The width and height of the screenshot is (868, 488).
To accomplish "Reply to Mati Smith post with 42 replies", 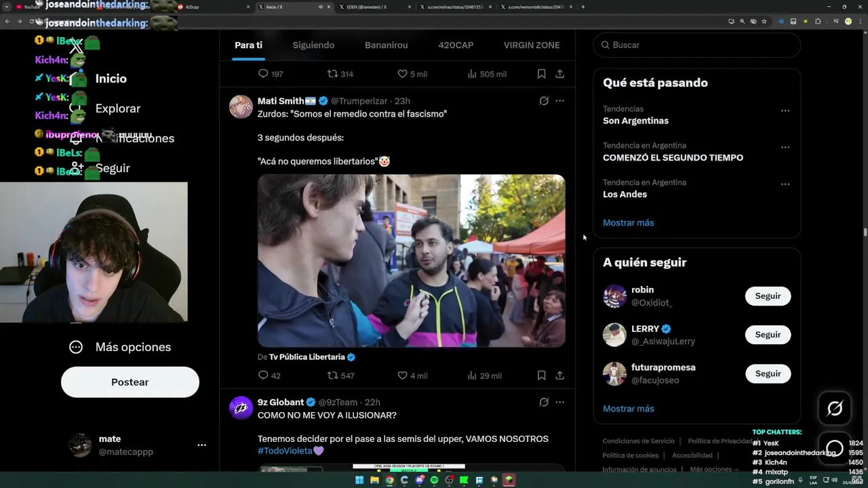I will click(x=269, y=375).
